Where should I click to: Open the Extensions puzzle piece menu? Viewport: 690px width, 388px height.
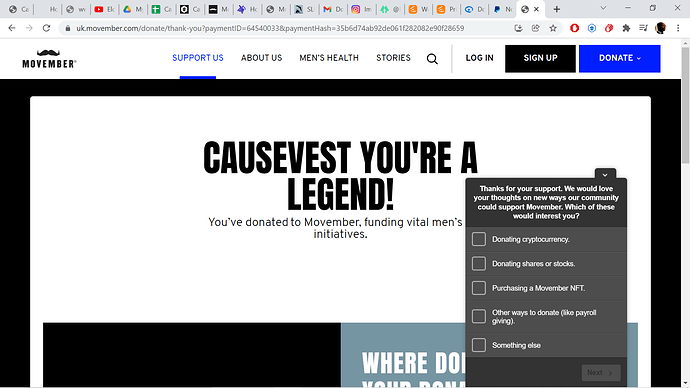pyautogui.click(x=626, y=28)
